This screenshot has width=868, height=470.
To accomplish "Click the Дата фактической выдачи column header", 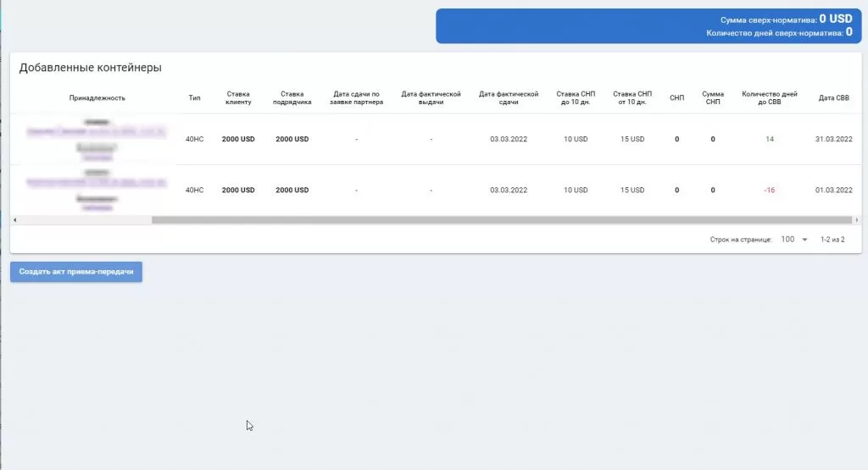I will [431, 97].
